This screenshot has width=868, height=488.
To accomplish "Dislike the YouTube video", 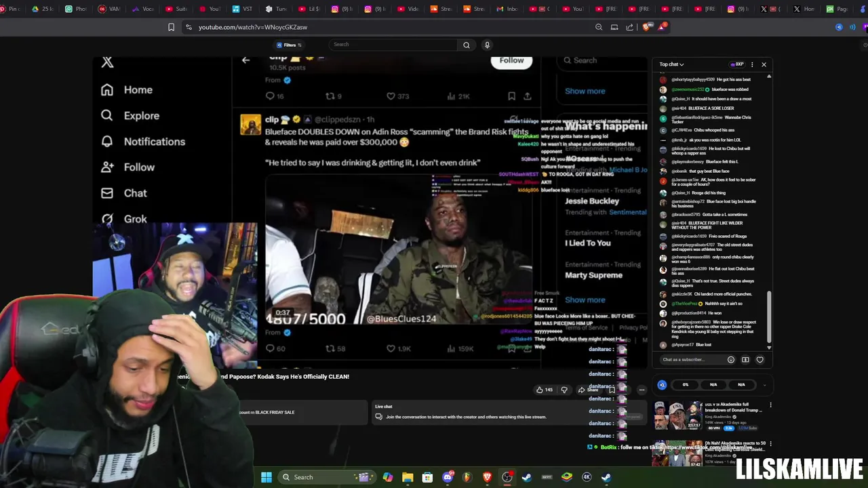I will pos(564,390).
